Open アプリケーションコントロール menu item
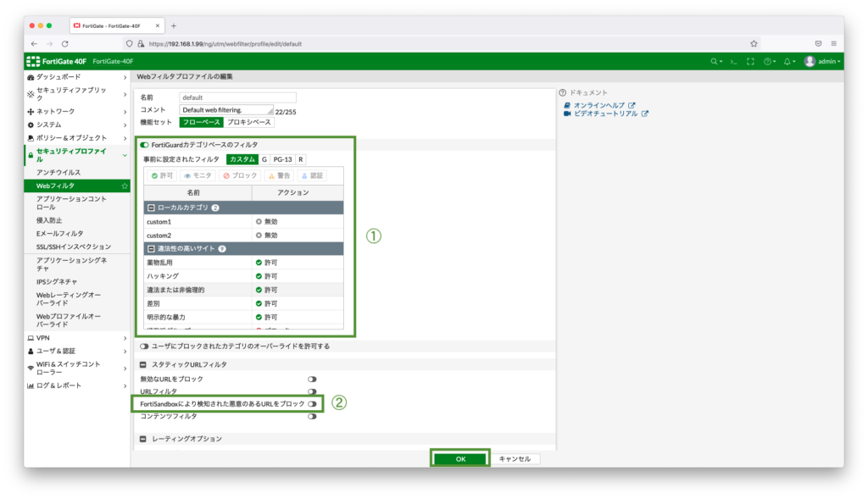 71,203
